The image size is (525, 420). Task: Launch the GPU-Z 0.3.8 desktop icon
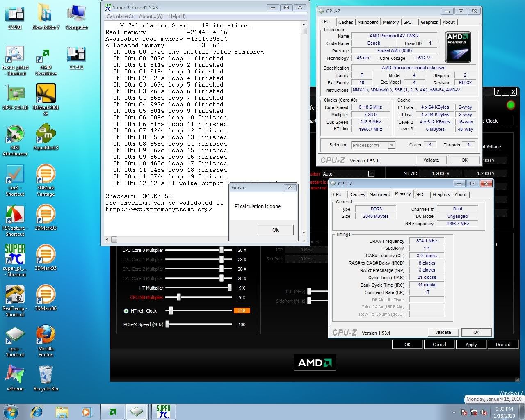click(15, 97)
